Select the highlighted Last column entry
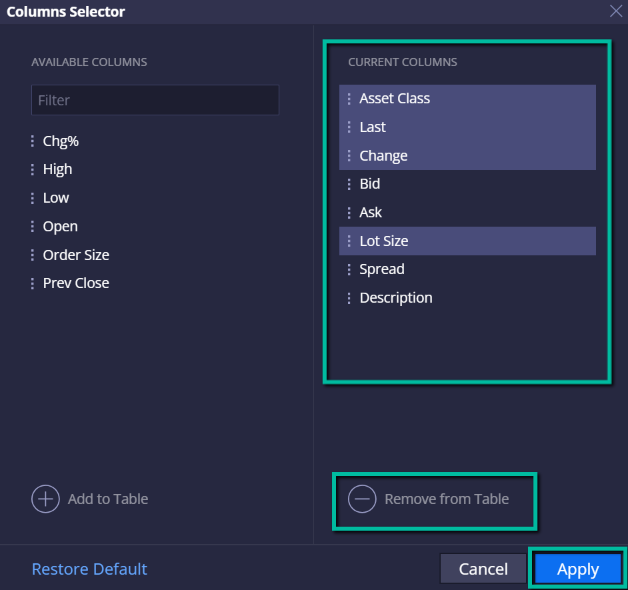The image size is (628, 590). pos(467,127)
